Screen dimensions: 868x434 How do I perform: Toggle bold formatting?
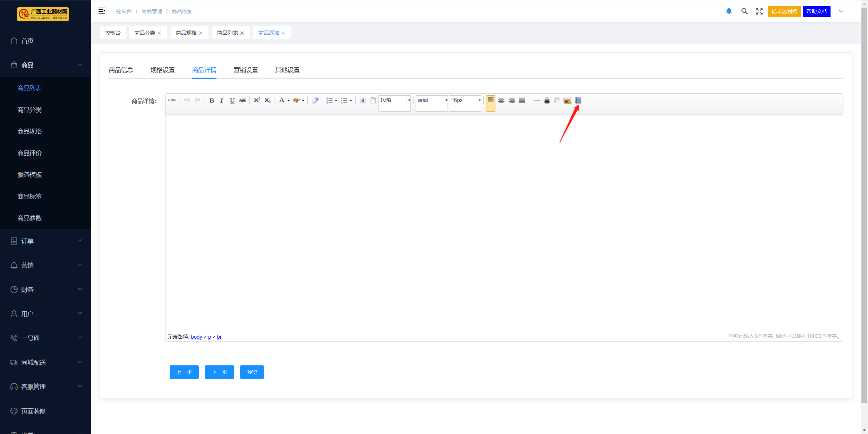[x=212, y=101]
